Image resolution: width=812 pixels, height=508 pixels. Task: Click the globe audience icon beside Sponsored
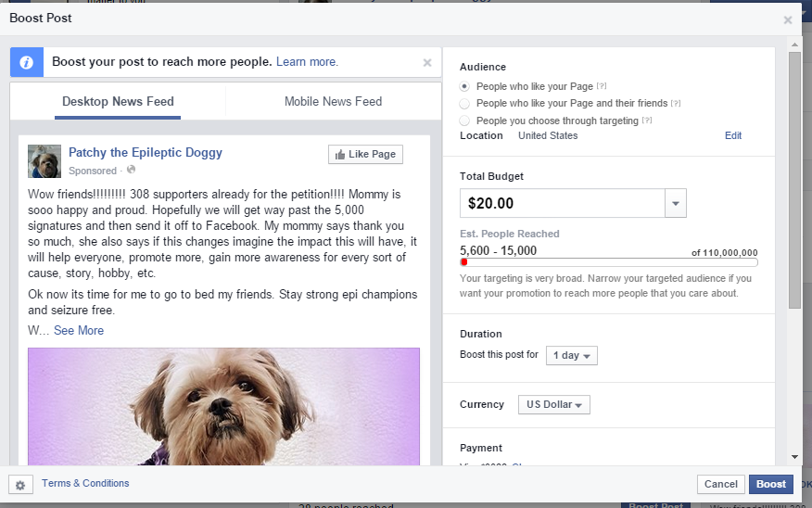coord(131,170)
